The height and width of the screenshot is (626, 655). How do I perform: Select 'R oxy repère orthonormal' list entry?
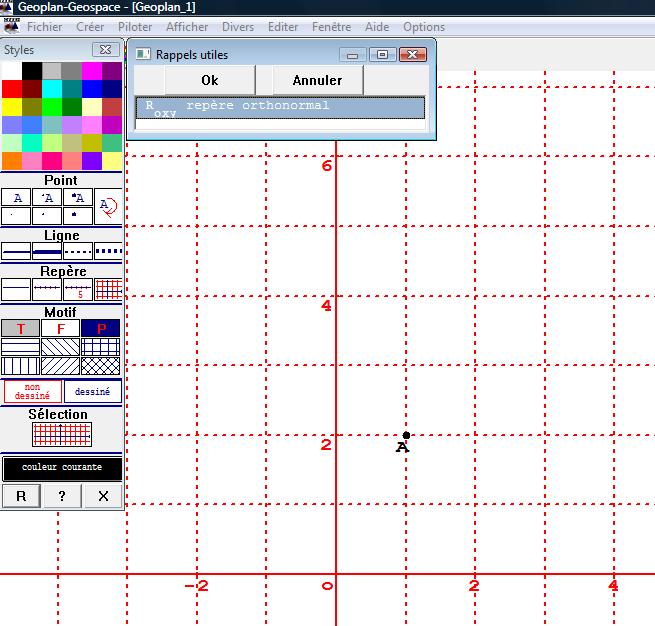tap(281, 108)
